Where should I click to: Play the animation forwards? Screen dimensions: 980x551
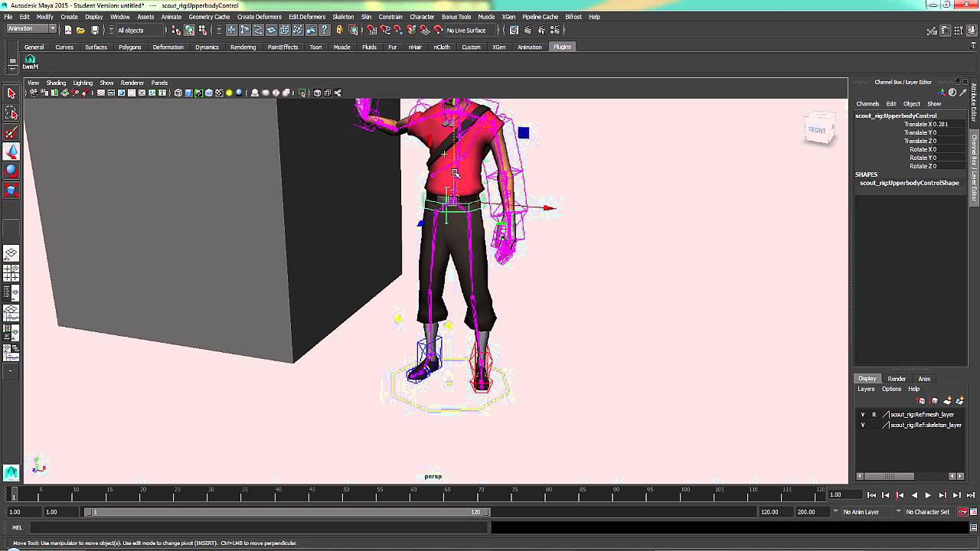[x=928, y=495]
